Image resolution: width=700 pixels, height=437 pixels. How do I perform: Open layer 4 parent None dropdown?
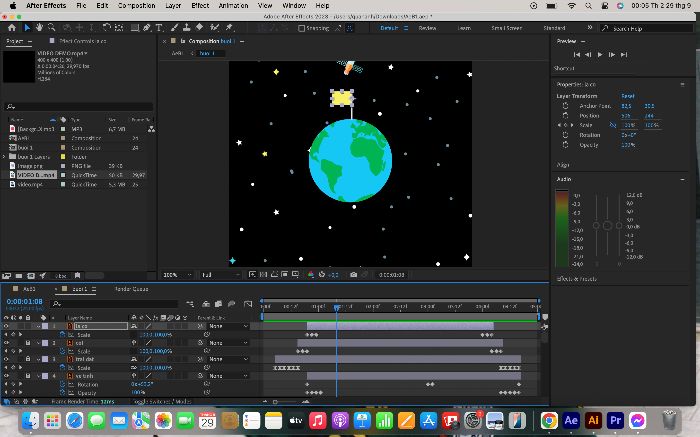point(228,376)
